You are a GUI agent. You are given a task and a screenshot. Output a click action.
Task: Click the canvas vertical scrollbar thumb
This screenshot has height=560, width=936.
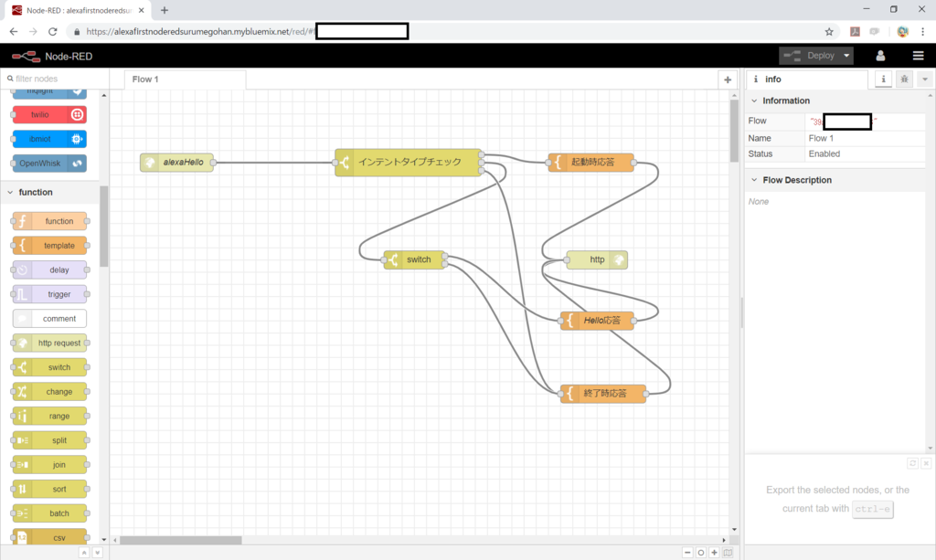[734, 130]
